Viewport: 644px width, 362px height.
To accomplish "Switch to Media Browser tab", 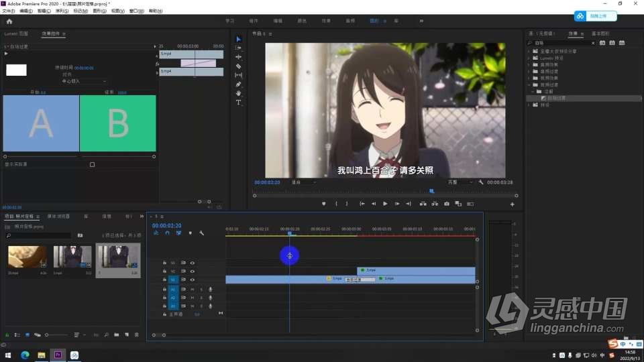I will [x=58, y=217].
